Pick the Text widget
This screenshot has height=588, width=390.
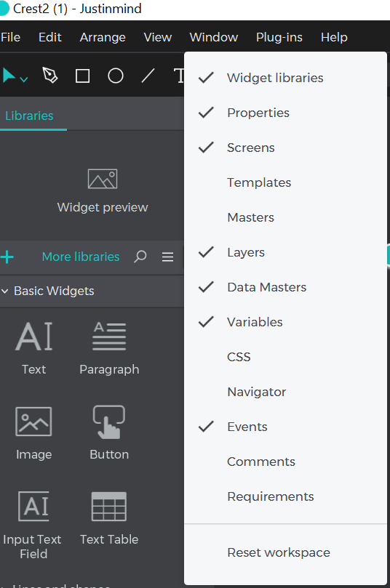tap(33, 348)
